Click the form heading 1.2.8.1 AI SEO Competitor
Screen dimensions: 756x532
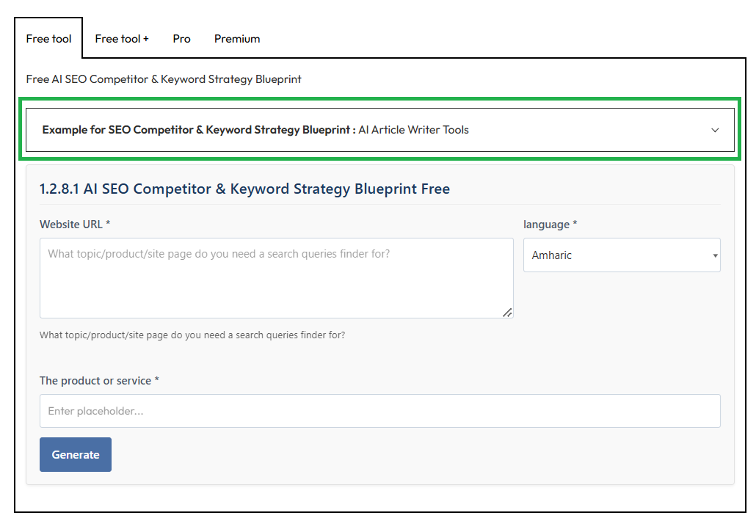pos(244,189)
